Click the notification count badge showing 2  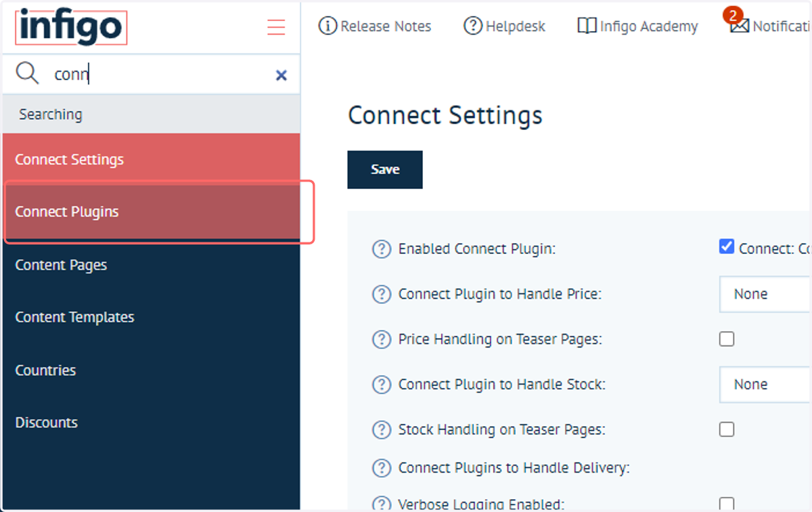click(x=734, y=15)
